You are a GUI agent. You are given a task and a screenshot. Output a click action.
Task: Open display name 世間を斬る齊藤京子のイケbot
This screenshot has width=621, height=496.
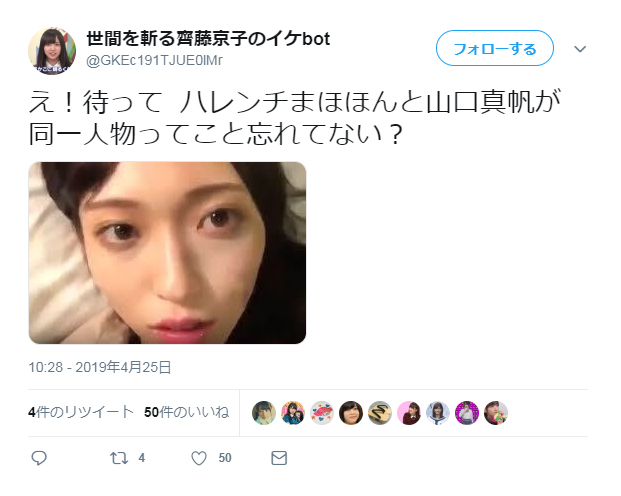coord(208,38)
